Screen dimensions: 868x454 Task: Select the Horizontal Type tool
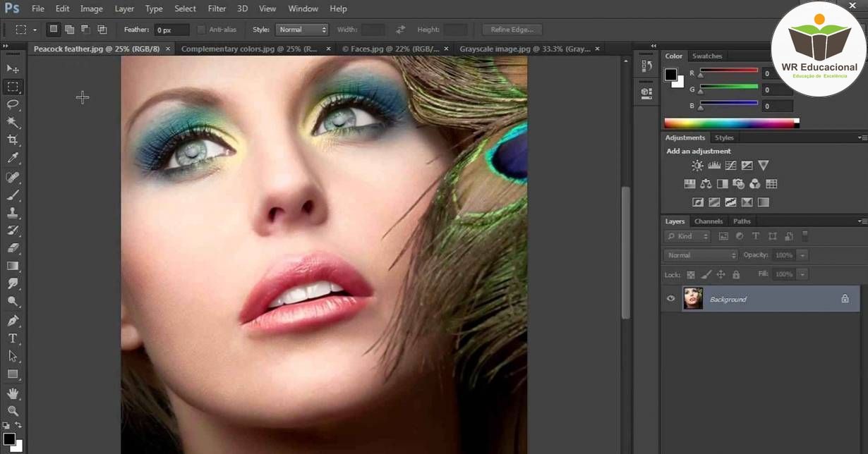(x=13, y=338)
